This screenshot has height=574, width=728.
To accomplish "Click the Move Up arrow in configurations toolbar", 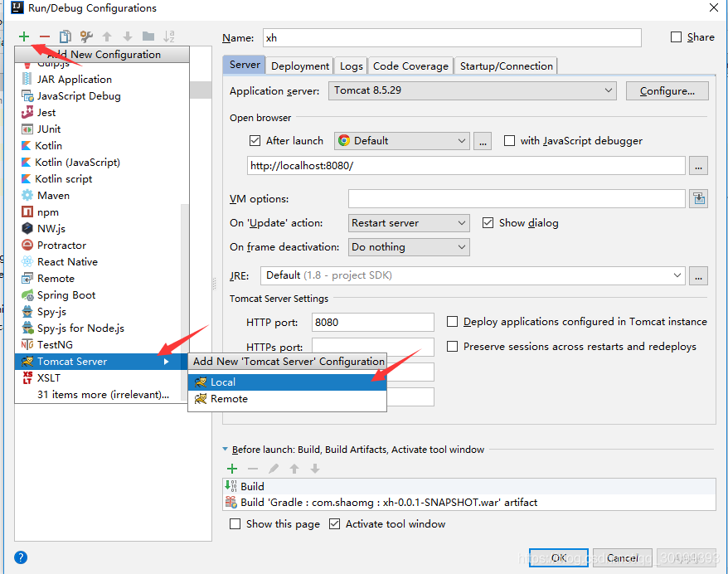I will click(x=107, y=36).
